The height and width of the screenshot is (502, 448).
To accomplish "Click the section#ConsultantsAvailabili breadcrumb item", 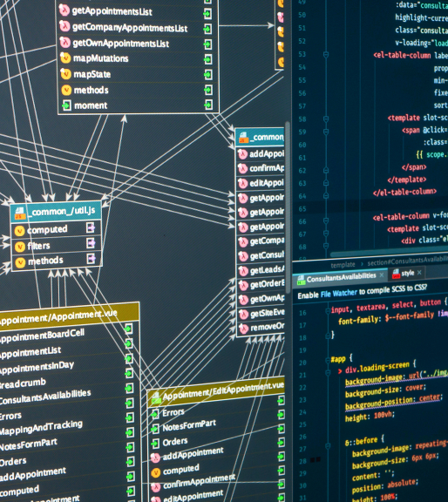I will tap(407, 261).
